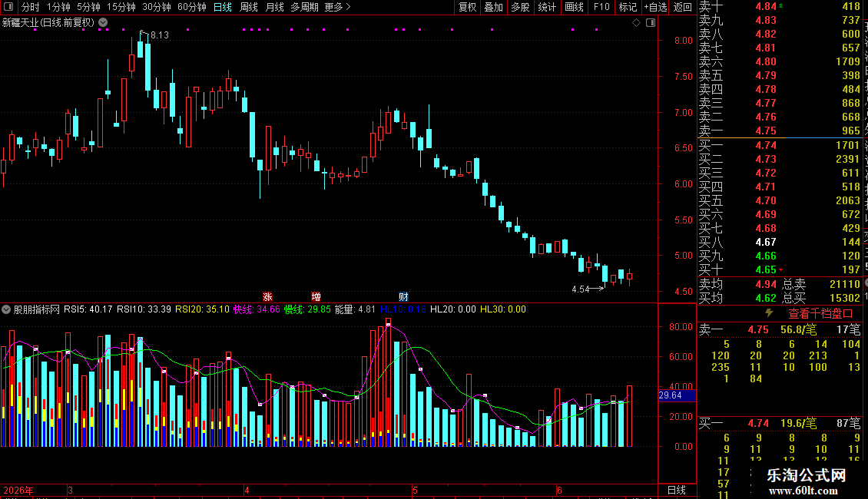868x499 pixels.
Task: Click the 卖六 volume 1709
Action: point(848,62)
